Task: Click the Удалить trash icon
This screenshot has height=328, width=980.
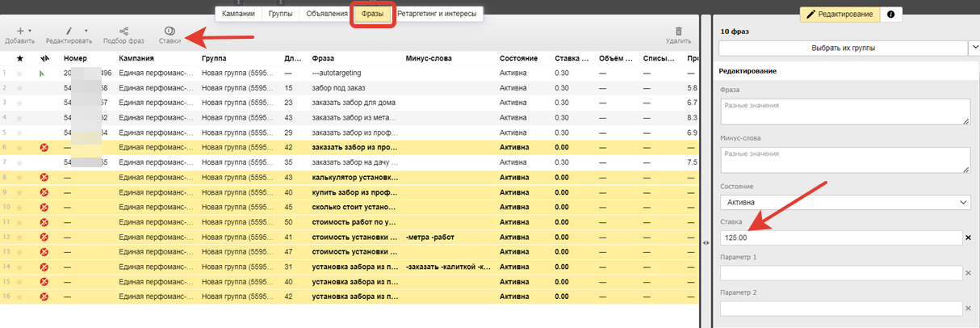Action: point(678,30)
